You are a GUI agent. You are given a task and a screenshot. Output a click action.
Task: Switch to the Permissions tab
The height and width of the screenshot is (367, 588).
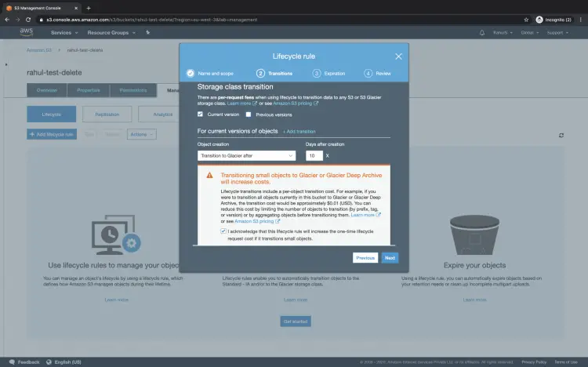click(x=133, y=90)
